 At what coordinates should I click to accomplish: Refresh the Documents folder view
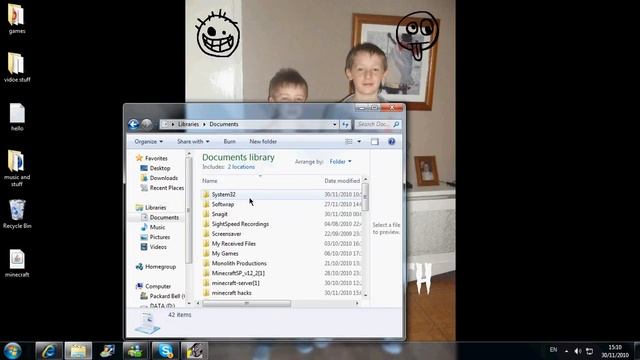coord(346,124)
